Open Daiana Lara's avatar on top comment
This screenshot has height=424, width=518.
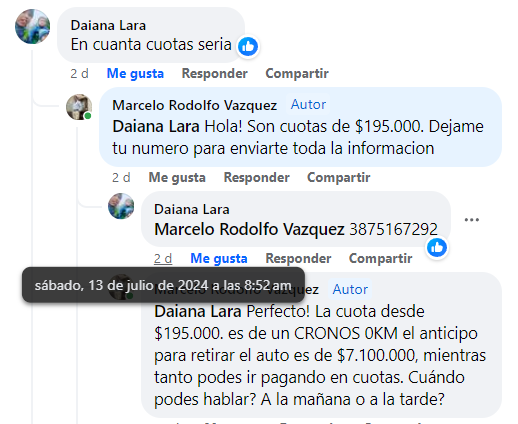pos(33,26)
